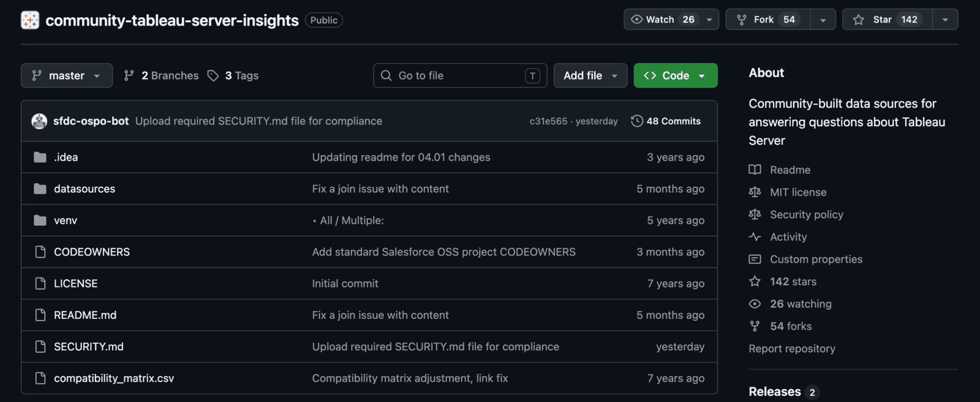The width and height of the screenshot is (980, 402).
Task: Open the datasources folder
Action: pyautogui.click(x=85, y=189)
